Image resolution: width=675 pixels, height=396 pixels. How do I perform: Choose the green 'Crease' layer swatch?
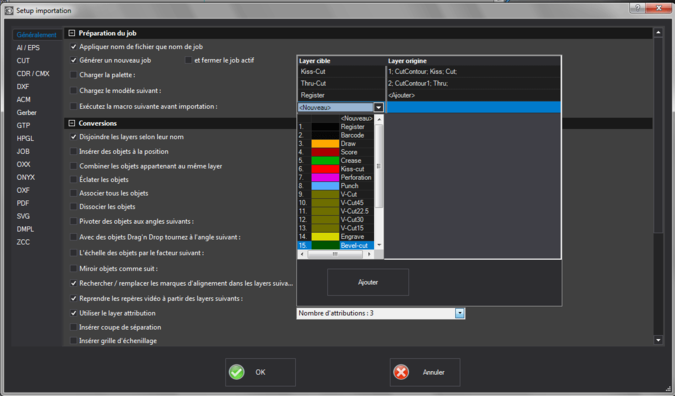[x=325, y=161]
